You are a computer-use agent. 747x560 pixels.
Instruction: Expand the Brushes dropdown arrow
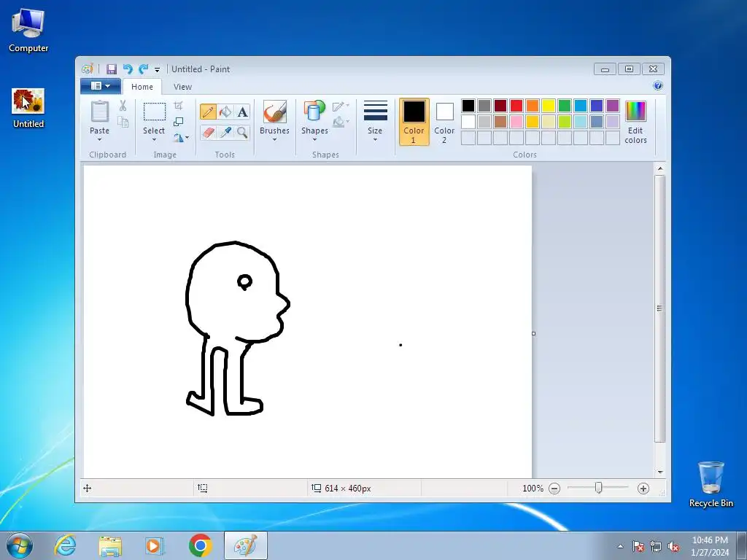(x=275, y=139)
